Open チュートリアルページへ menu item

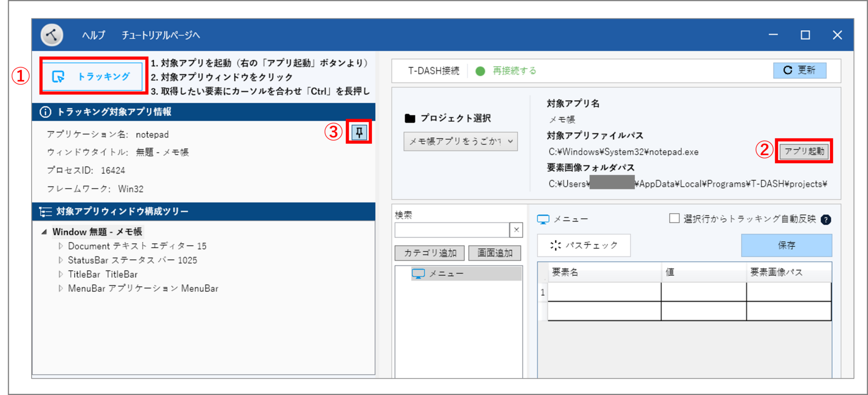(160, 35)
